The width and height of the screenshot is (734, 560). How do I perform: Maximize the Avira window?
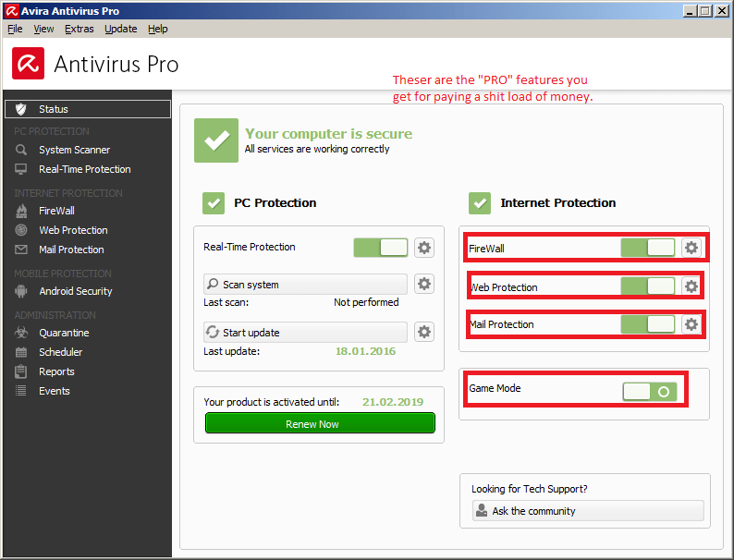pyautogui.click(x=705, y=10)
